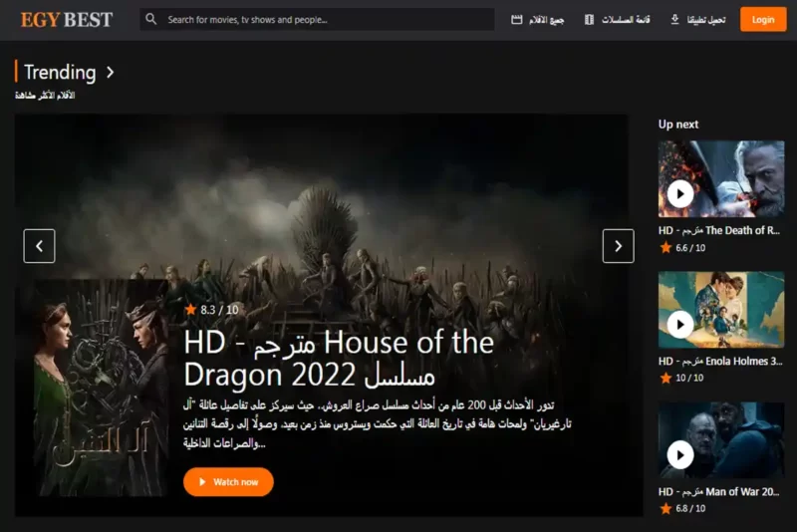Open the جميع الأفلام menu link

[546, 20]
